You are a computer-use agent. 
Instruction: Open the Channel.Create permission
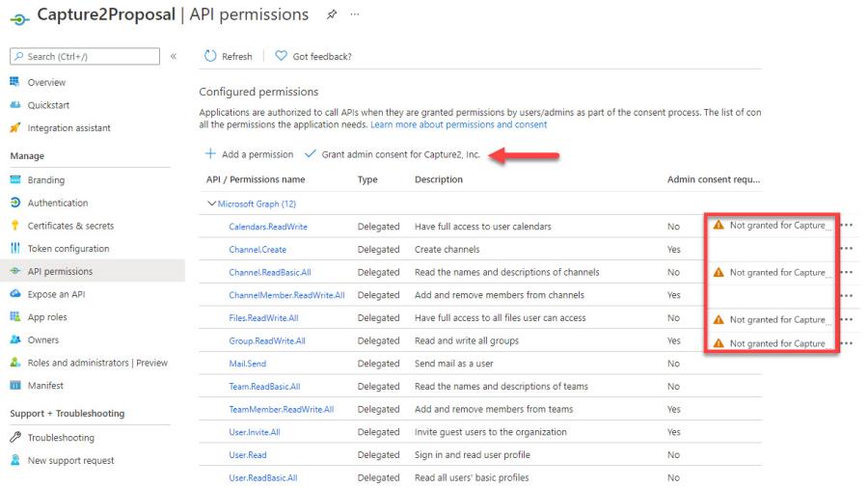pos(258,250)
